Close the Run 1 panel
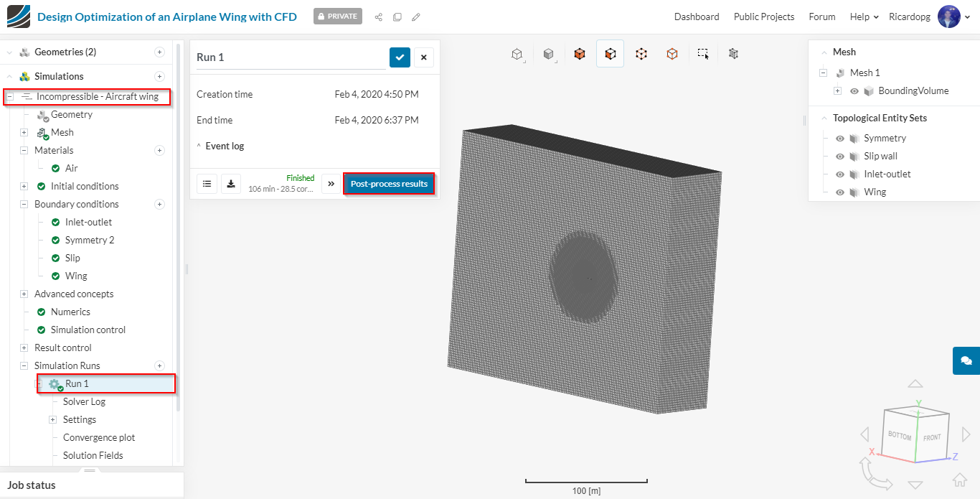This screenshot has height=499, width=980. [424, 57]
